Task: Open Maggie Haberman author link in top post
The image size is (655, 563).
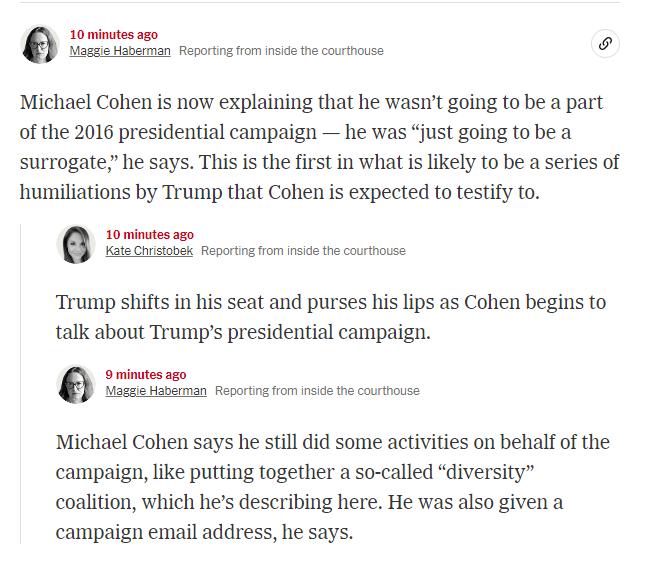Action: [x=120, y=51]
